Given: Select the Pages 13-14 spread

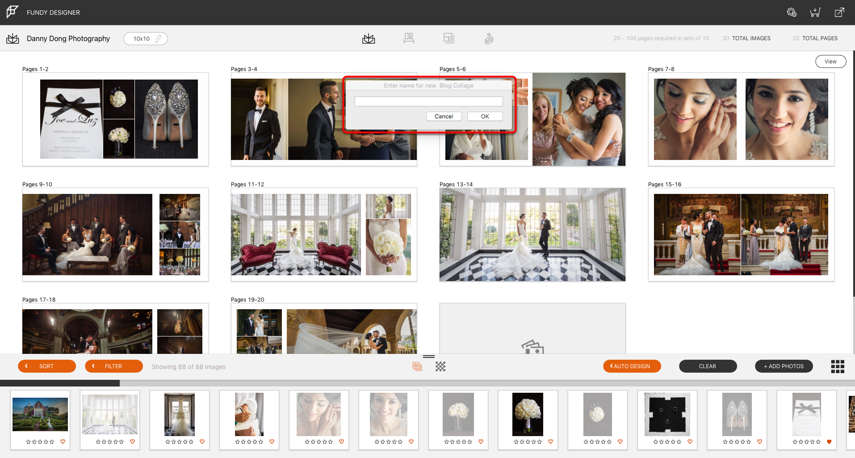Looking at the screenshot, I should point(533,234).
